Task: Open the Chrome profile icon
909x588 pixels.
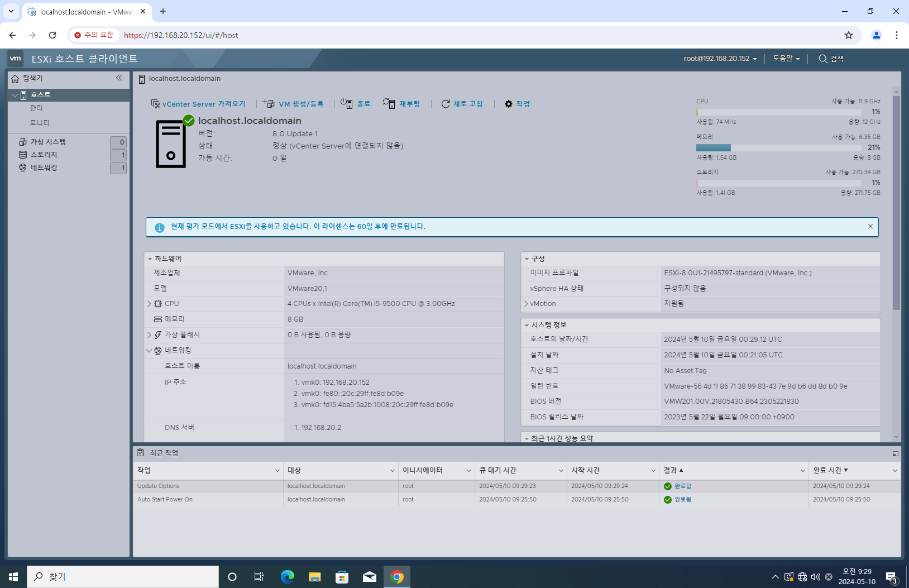Action: (x=877, y=35)
